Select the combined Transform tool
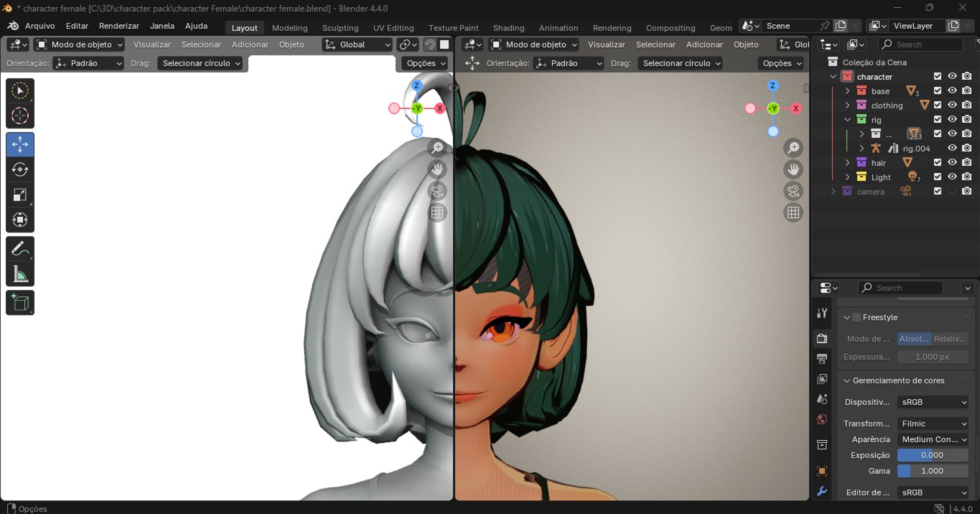 pyautogui.click(x=20, y=219)
